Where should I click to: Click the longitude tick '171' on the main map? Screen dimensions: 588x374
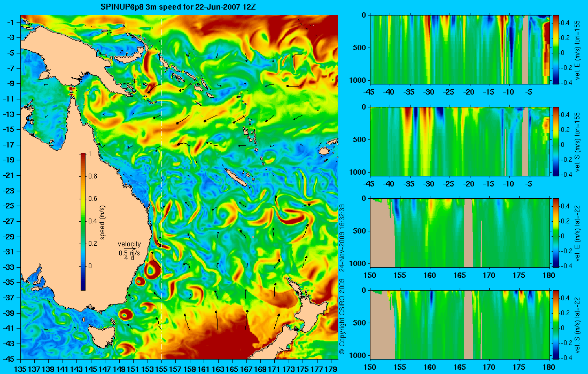[275, 369]
